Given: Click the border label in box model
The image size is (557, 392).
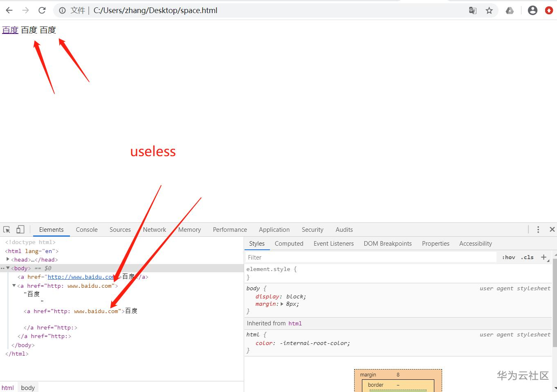Looking at the screenshot, I should pos(375,385).
